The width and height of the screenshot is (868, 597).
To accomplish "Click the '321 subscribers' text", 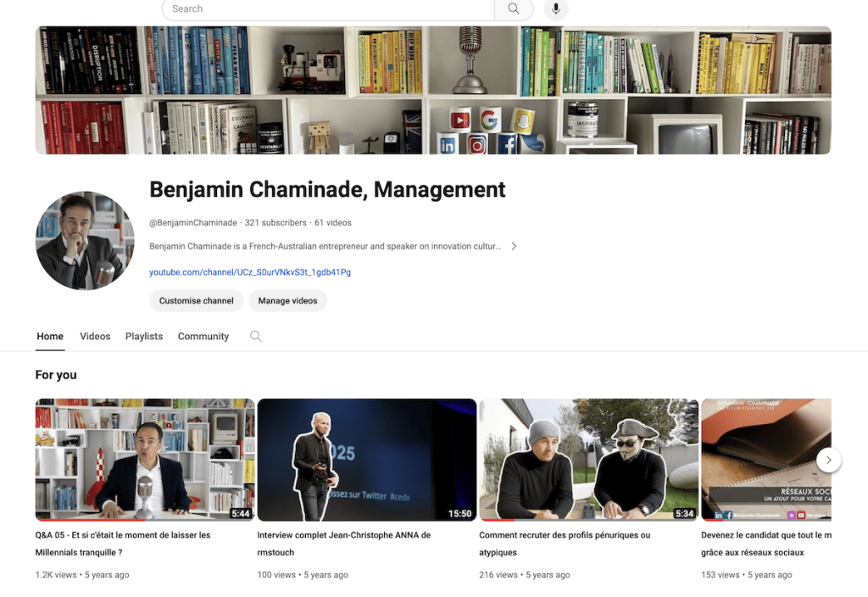I will pos(275,223).
